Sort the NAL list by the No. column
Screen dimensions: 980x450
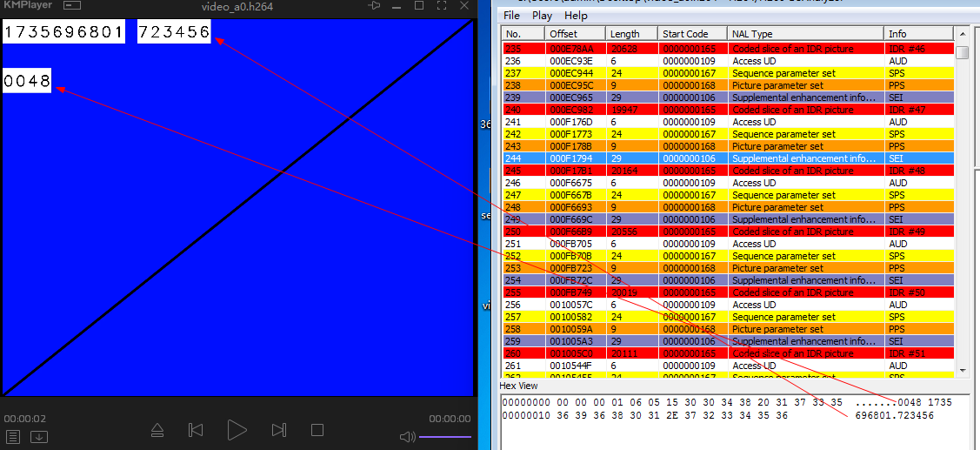click(x=523, y=34)
